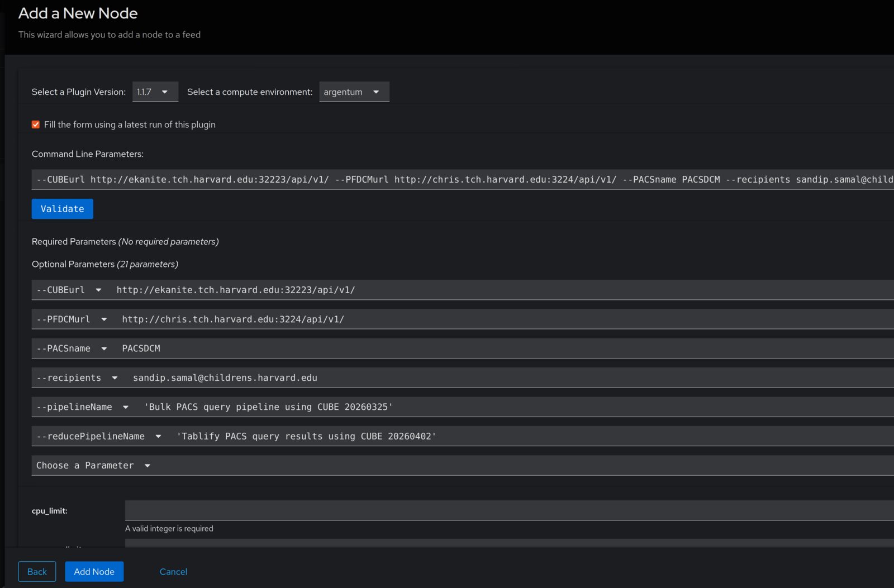Open the --reducePipelineName parameter dropdown
The height and width of the screenshot is (588, 894).
pos(99,436)
